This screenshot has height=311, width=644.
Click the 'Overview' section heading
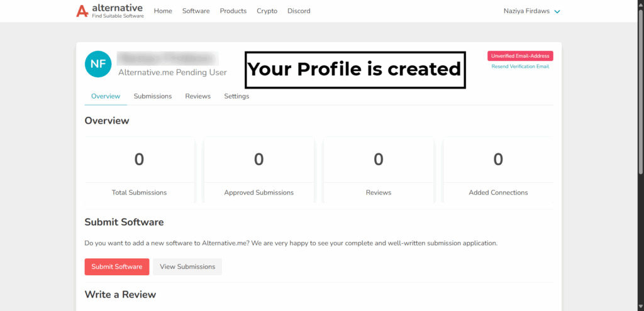coord(107,121)
